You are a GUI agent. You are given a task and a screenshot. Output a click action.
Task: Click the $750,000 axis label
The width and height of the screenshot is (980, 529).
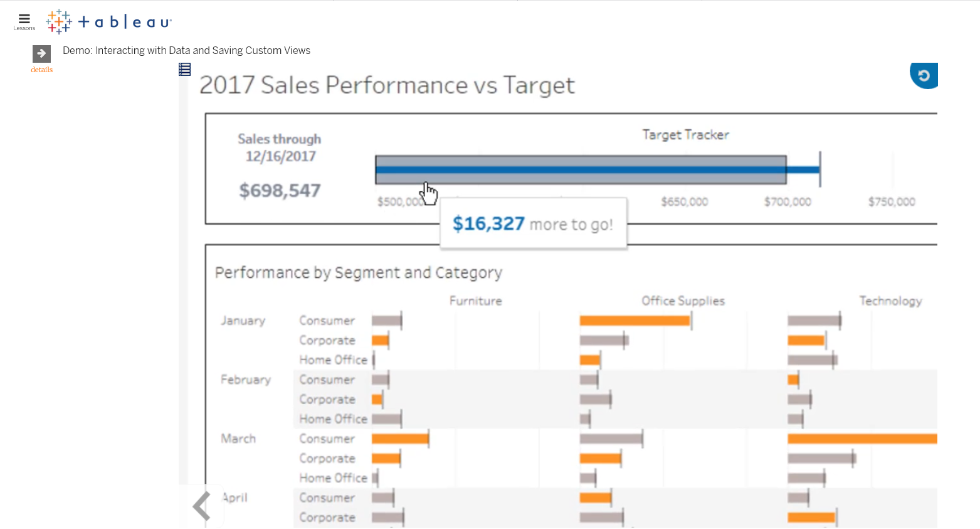(892, 201)
